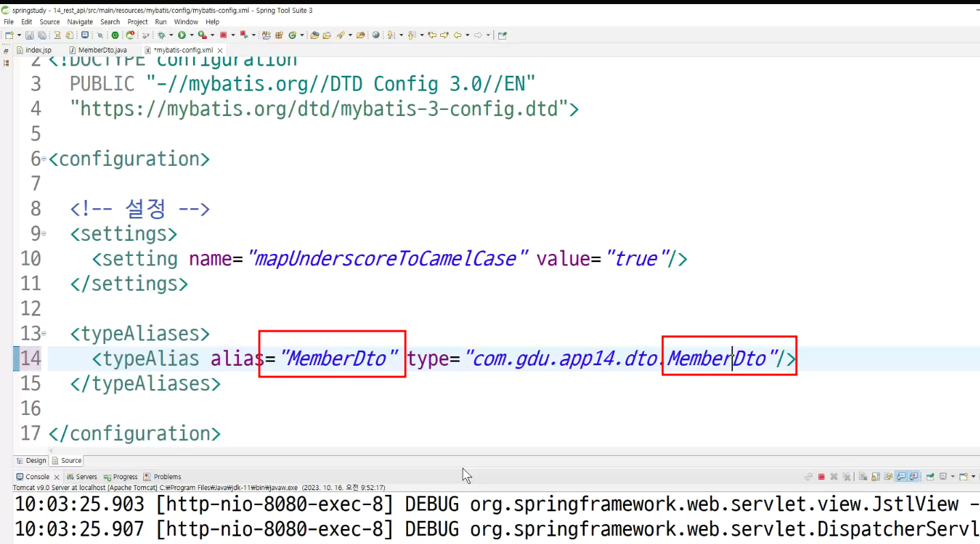This screenshot has height=544, width=980.
Task: Click the Previous Annotation arrow icon
Action: coord(411,35)
